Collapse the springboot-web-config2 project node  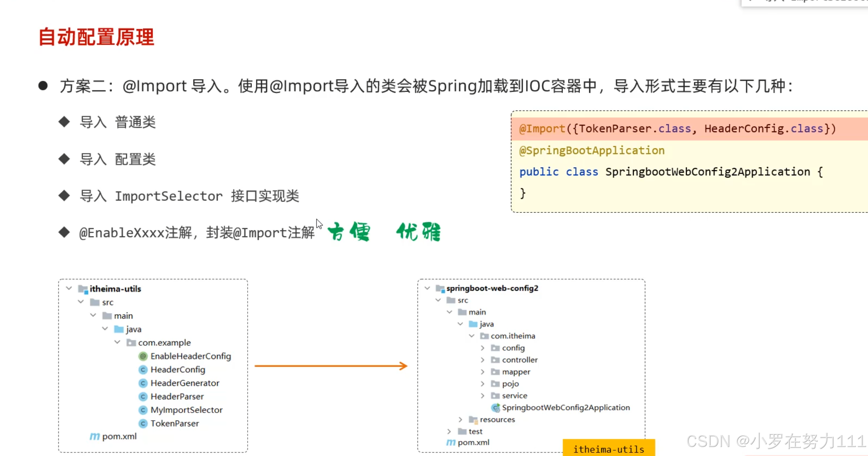click(427, 288)
